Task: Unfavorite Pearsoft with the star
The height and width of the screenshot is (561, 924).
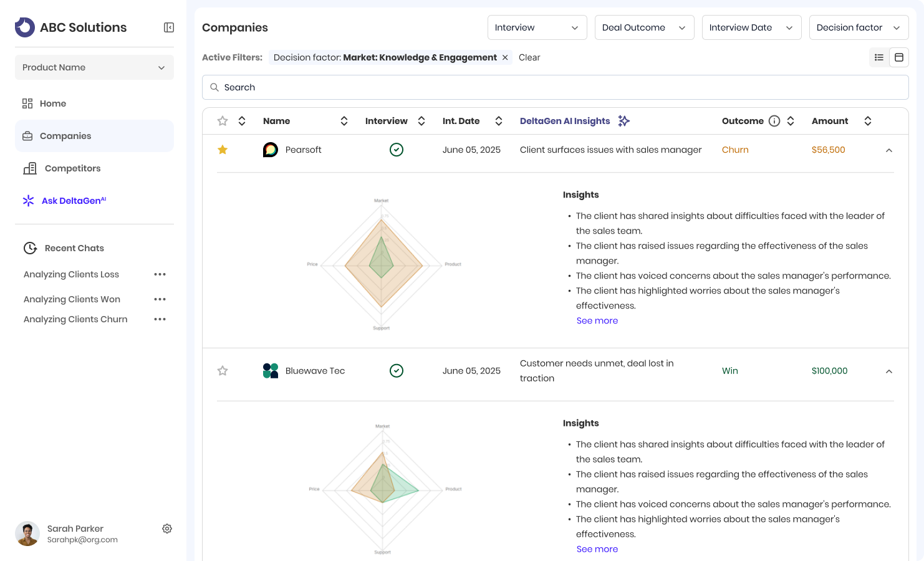Action: pos(223,150)
